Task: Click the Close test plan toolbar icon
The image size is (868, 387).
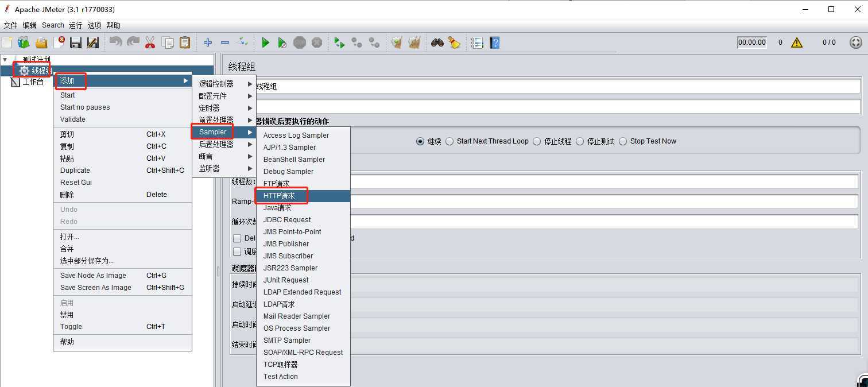Action: click(59, 42)
